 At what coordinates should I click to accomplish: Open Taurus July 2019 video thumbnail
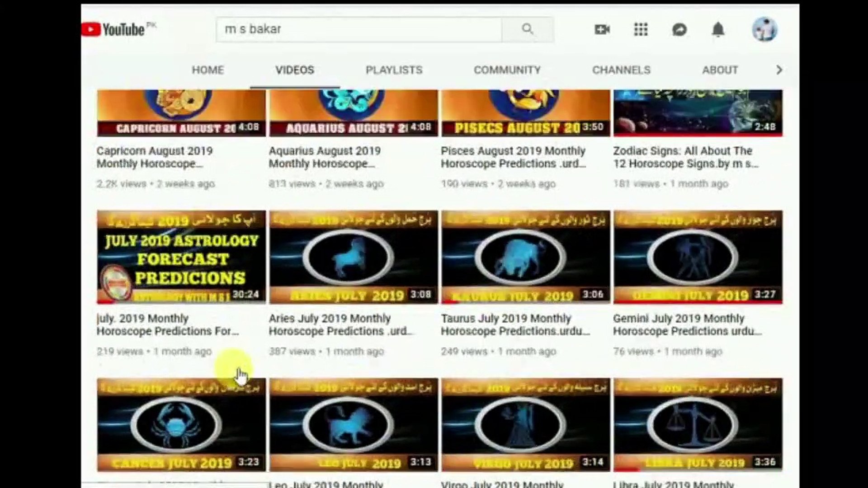[x=525, y=257]
